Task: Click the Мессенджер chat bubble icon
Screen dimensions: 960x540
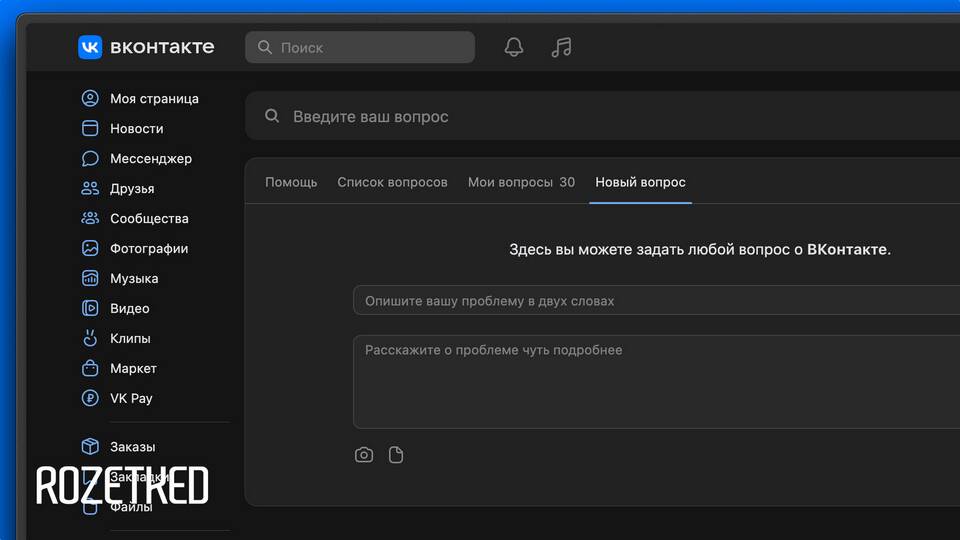Action: coord(90,158)
